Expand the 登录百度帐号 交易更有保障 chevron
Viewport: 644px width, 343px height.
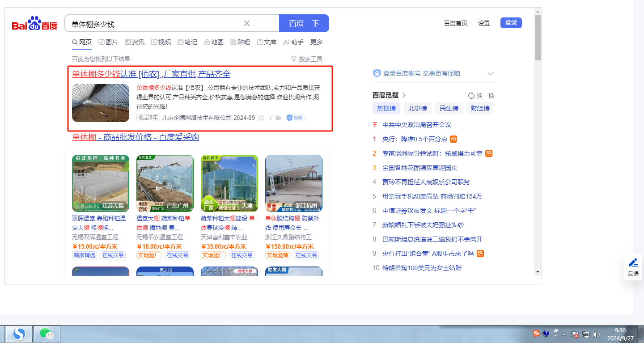[491, 74]
